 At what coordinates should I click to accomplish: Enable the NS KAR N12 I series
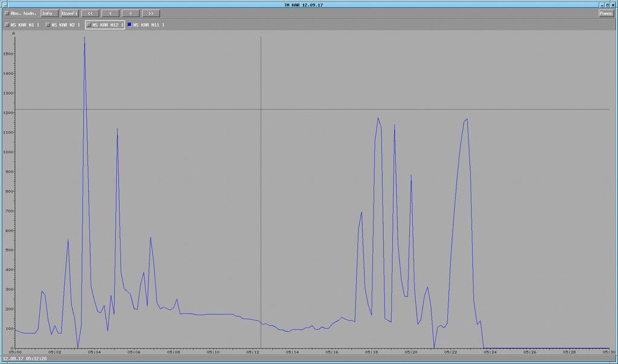pos(89,25)
